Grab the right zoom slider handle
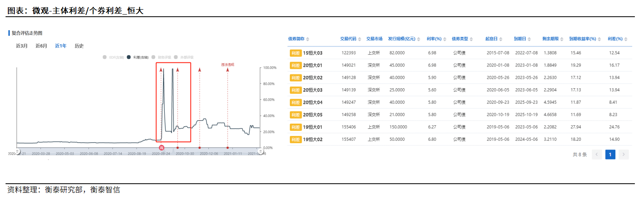 (260, 151)
